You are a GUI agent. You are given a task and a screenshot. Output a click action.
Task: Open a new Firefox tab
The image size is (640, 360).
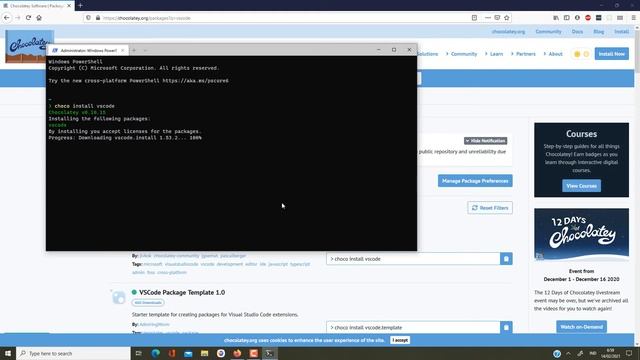pyautogui.click(x=80, y=5)
